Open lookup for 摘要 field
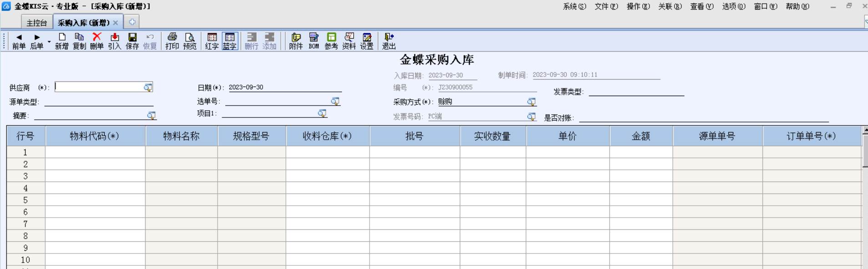Screen dimensions: 868x269 [152, 116]
